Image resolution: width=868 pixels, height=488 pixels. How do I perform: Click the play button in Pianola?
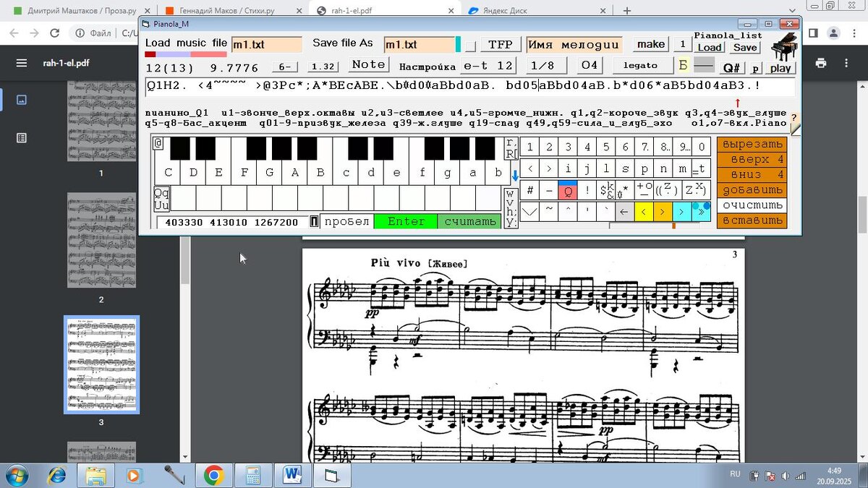click(780, 68)
